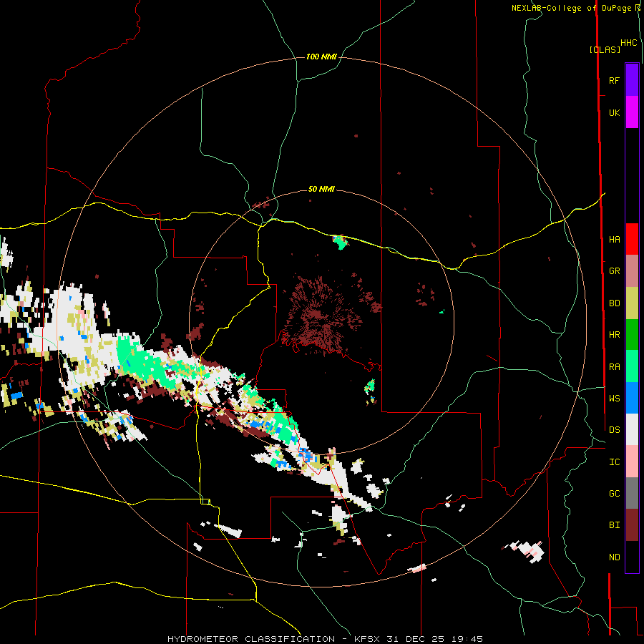Viewport: 644px width, 644px height.
Task: Click the brown starburst echo at radar center
Action: point(324,314)
